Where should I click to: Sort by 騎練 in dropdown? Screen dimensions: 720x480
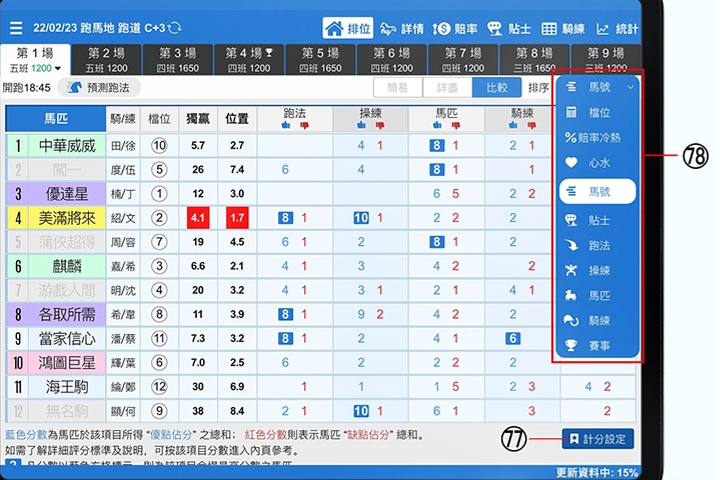597,320
